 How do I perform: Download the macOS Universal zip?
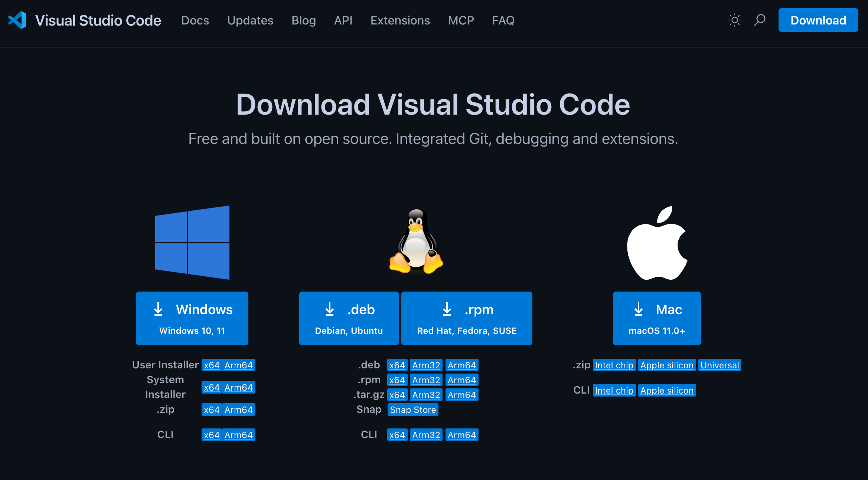[719, 365]
